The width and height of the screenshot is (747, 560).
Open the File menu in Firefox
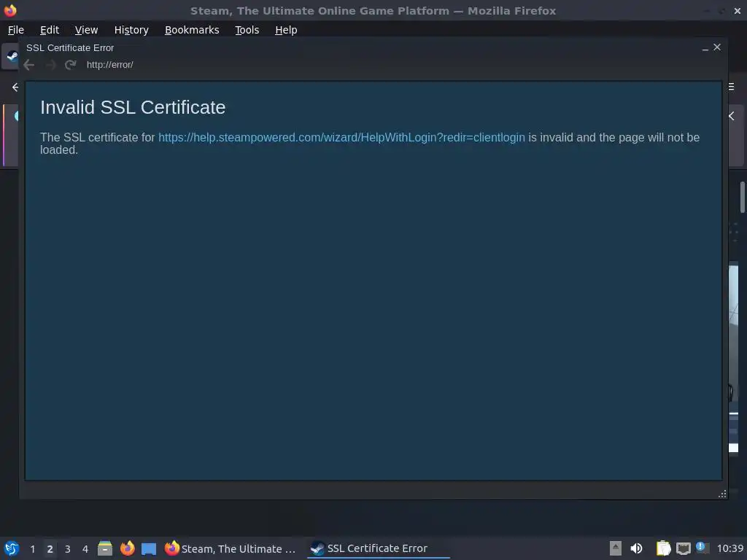tap(16, 30)
